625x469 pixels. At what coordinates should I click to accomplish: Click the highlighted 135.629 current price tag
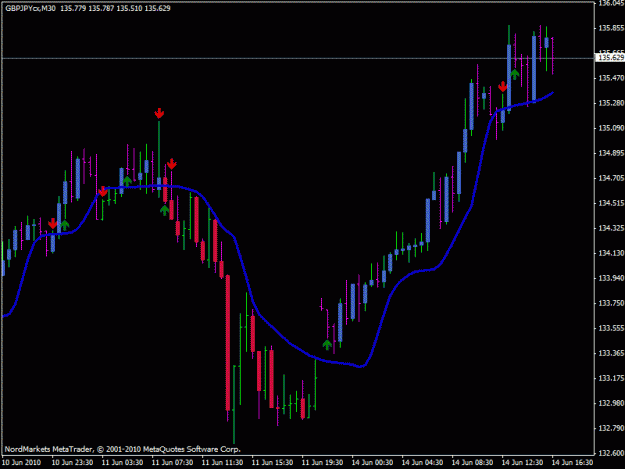coord(610,58)
